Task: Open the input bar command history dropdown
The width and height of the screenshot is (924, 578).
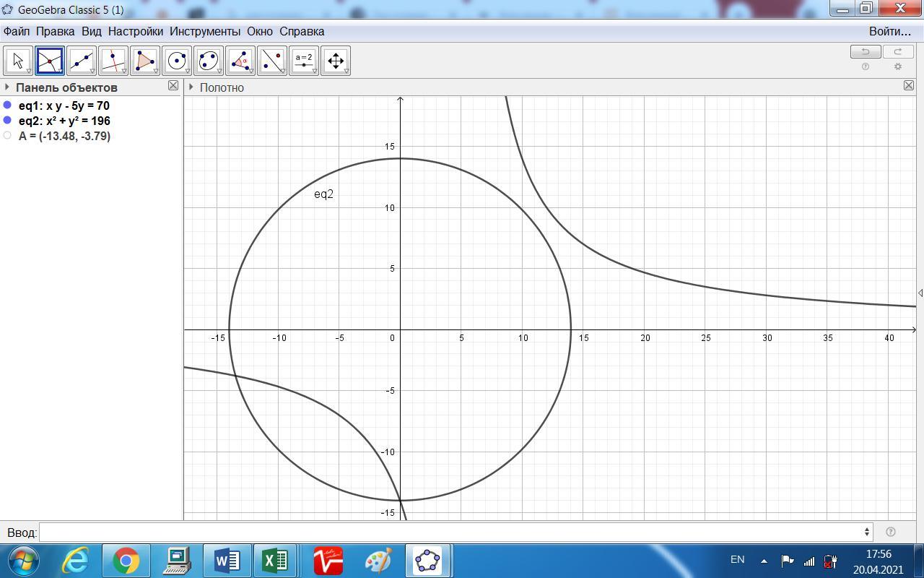Action: pyautogui.click(x=866, y=532)
